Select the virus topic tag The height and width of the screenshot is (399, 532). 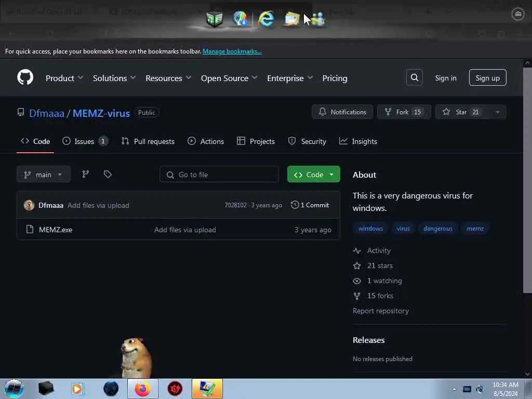[x=403, y=229]
